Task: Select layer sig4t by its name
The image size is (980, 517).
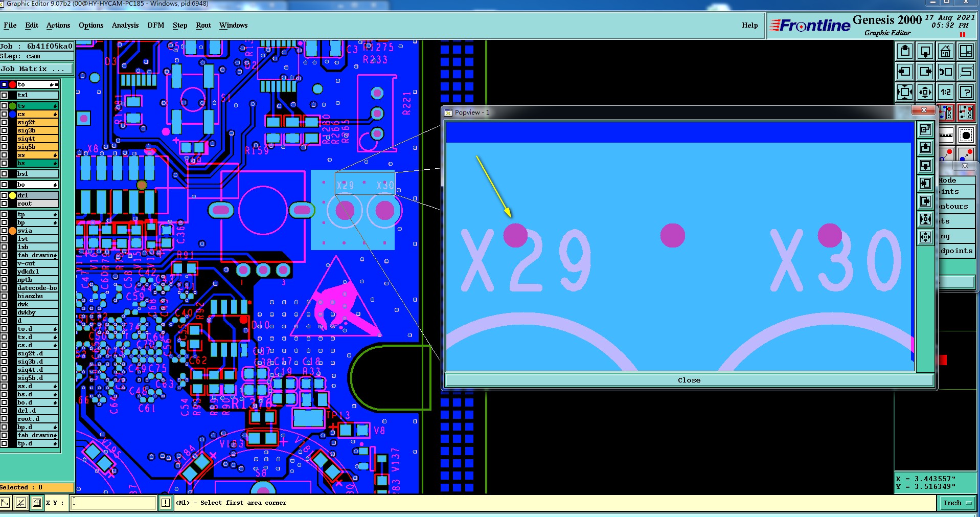Action: pyautogui.click(x=37, y=139)
